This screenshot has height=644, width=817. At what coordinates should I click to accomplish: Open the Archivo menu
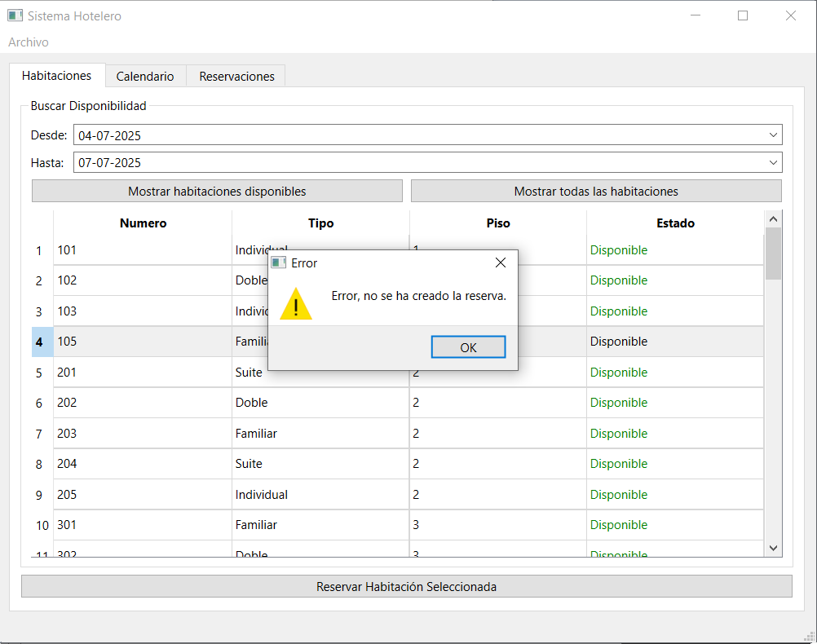(29, 42)
